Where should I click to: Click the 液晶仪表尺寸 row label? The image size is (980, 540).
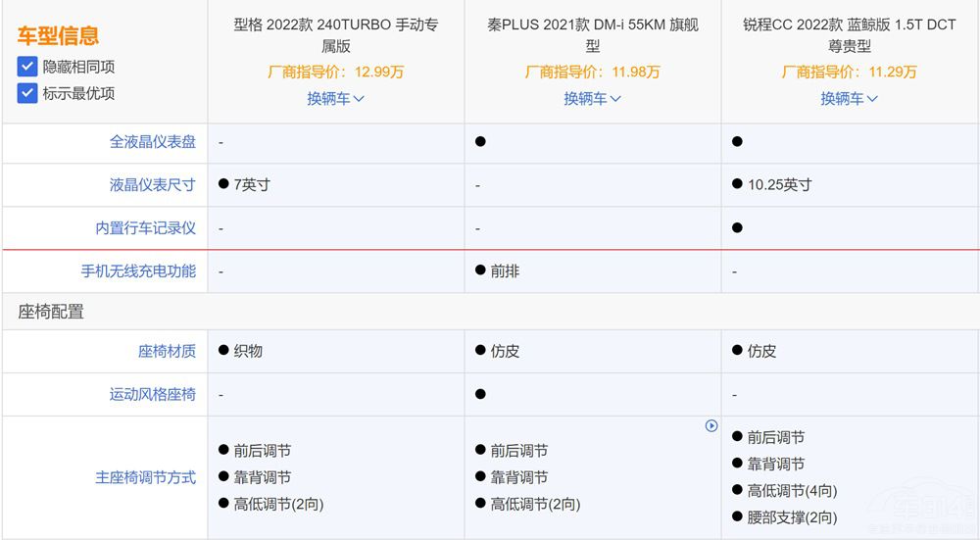[x=153, y=184]
